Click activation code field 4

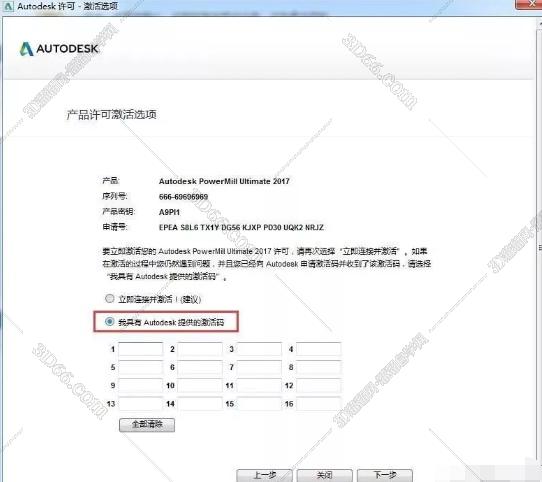(x=319, y=349)
